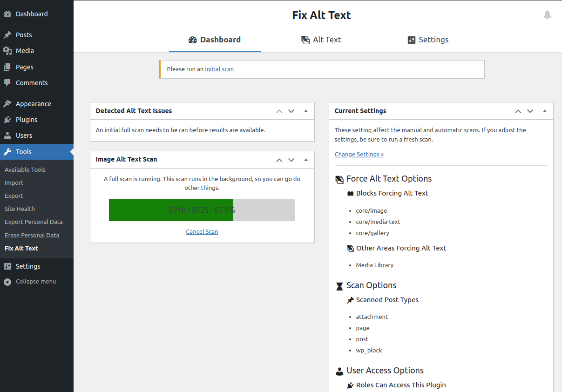
Task: Click the Force Alt Text Options icon
Action: pos(339,179)
